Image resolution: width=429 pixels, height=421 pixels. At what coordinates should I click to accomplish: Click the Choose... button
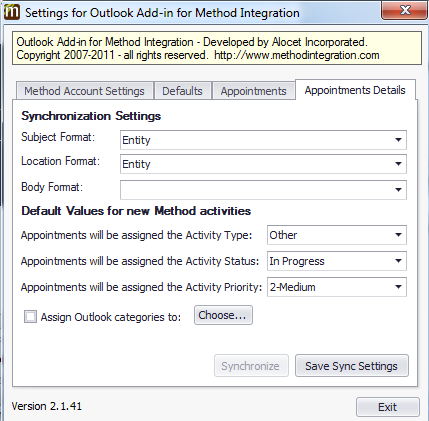point(223,315)
